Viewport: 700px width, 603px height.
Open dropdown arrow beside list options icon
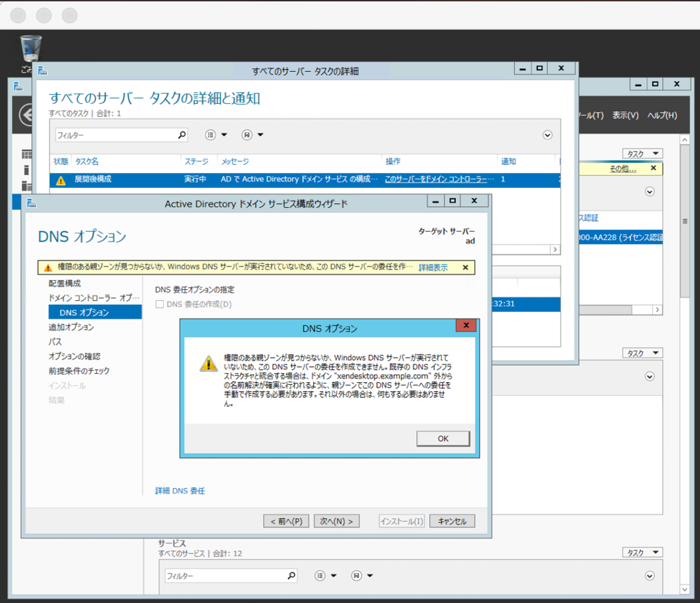(x=224, y=135)
